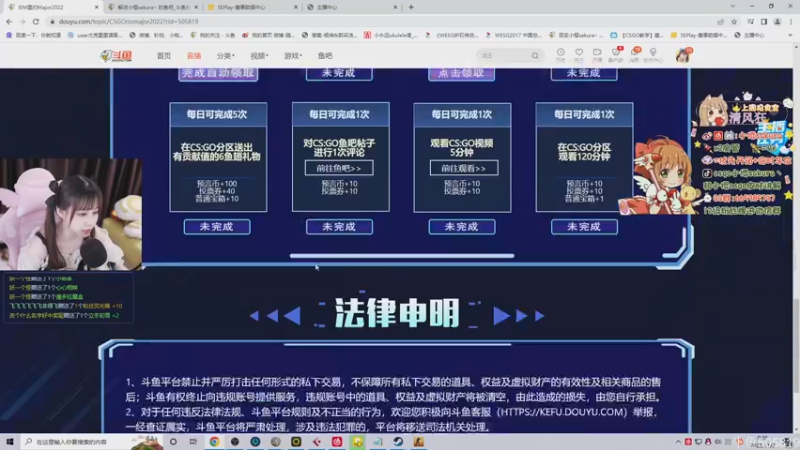Image resolution: width=800 pixels, height=450 pixels.
Task: Click the share icon in the address bar
Action: [x=720, y=21]
